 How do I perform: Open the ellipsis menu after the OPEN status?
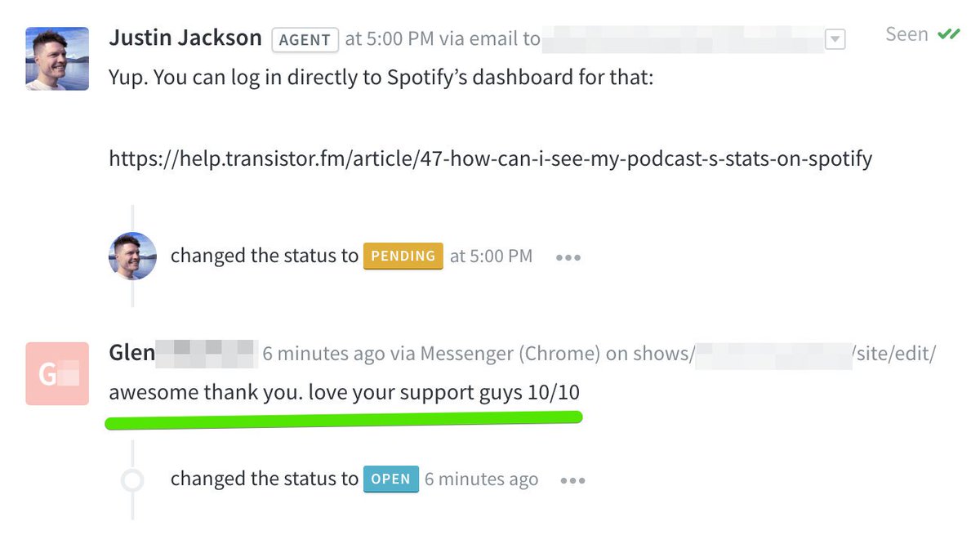tap(572, 480)
